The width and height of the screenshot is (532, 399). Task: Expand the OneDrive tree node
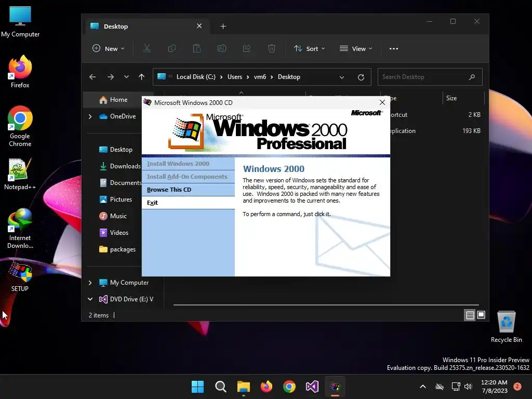(x=90, y=116)
